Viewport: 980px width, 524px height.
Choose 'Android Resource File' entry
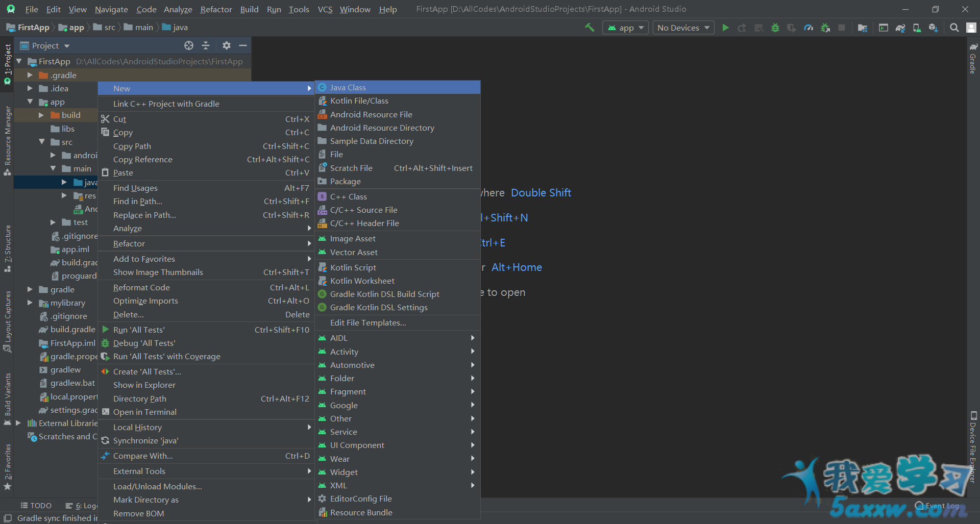pos(398,114)
